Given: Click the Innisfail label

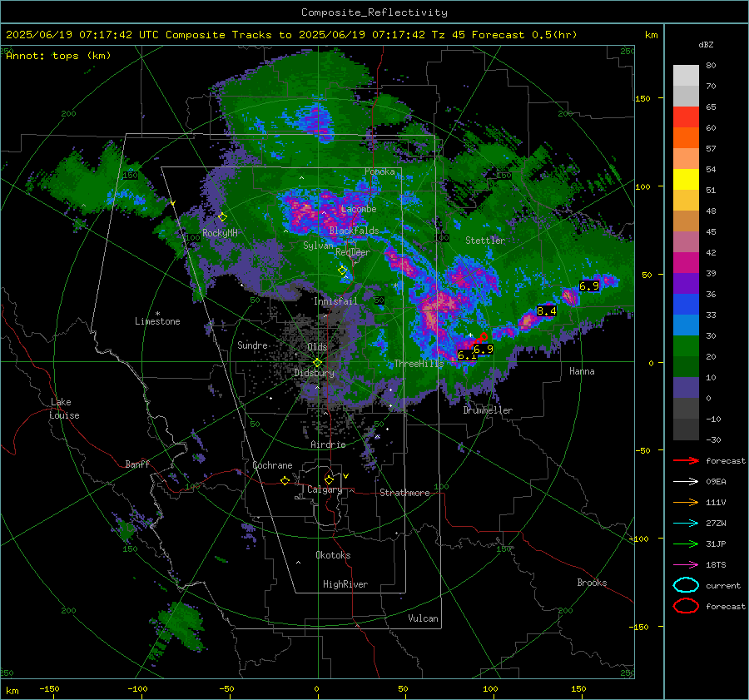Looking at the screenshot, I should click(x=335, y=301).
